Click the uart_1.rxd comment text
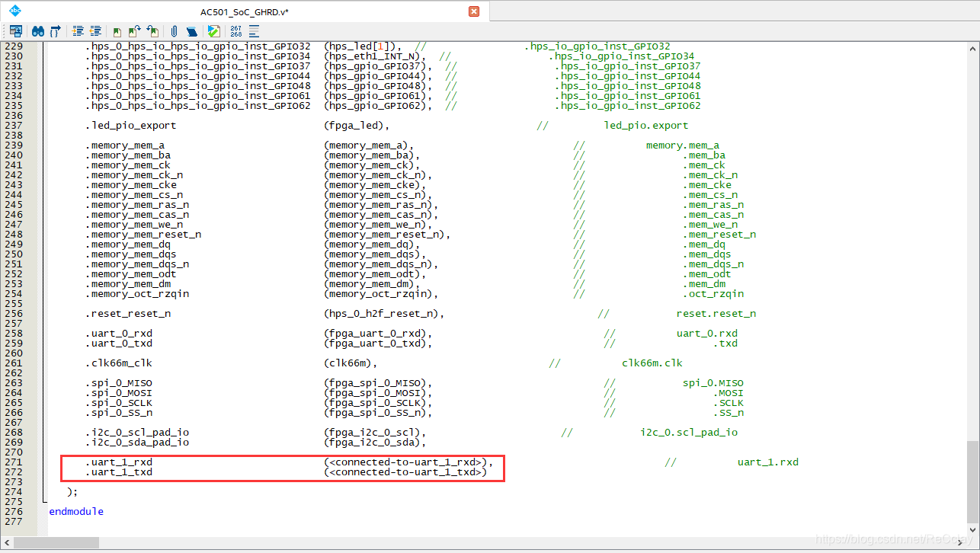Screen dimensions: 980x553 768,462
